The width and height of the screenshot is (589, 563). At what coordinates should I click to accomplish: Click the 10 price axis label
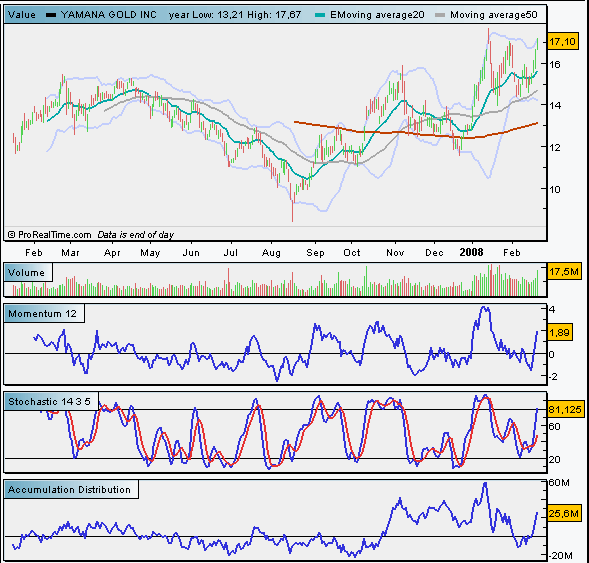[554, 189]
